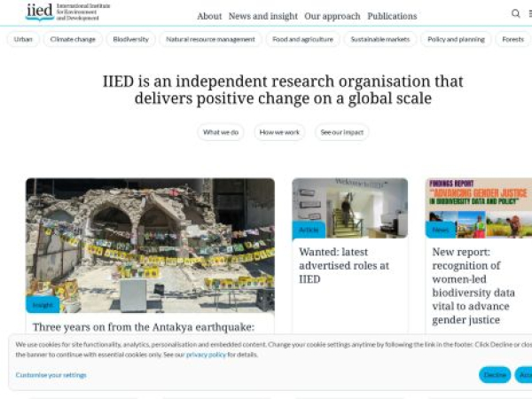Select the Climate change topic pill
The width and height of the screenshot is (532, 399).
pos(73,39)
